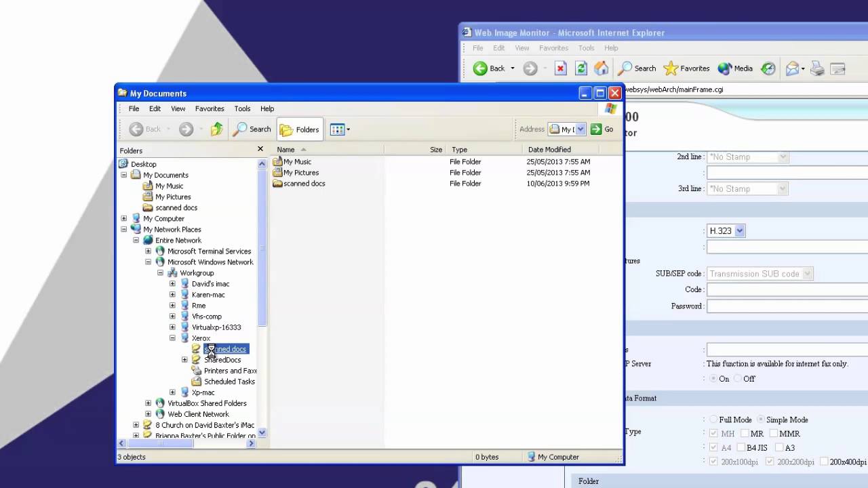Select Desktop in the folder tree
This screenshot has height=488, width=868.
click(x=143, y=164)
